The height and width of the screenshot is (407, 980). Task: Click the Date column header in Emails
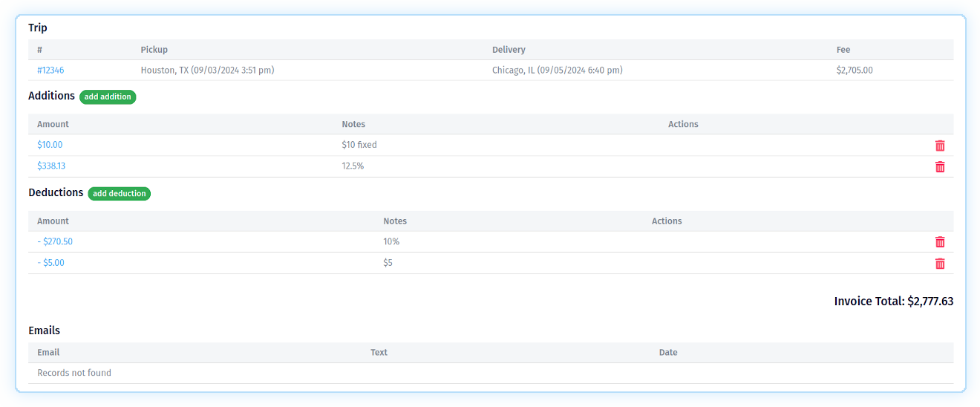coord(667,353)
